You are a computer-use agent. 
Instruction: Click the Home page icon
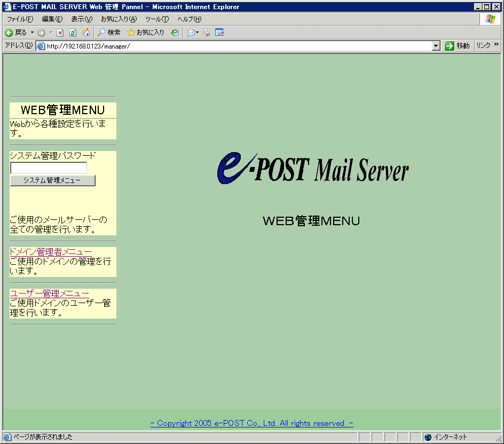86,33
